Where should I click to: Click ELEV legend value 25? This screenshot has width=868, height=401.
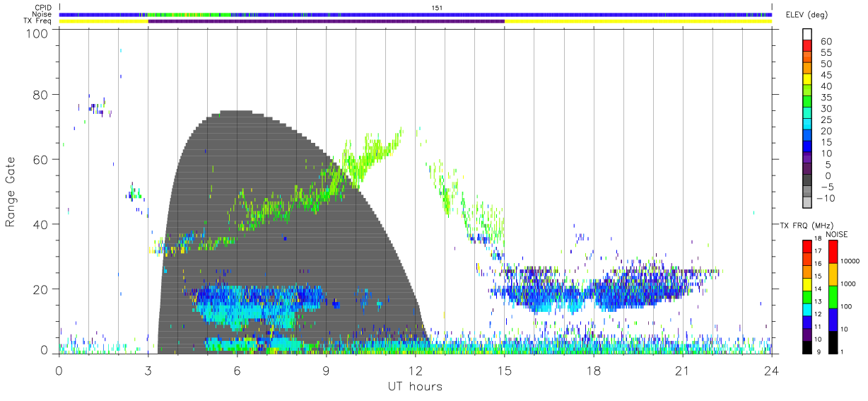[826, 120]
